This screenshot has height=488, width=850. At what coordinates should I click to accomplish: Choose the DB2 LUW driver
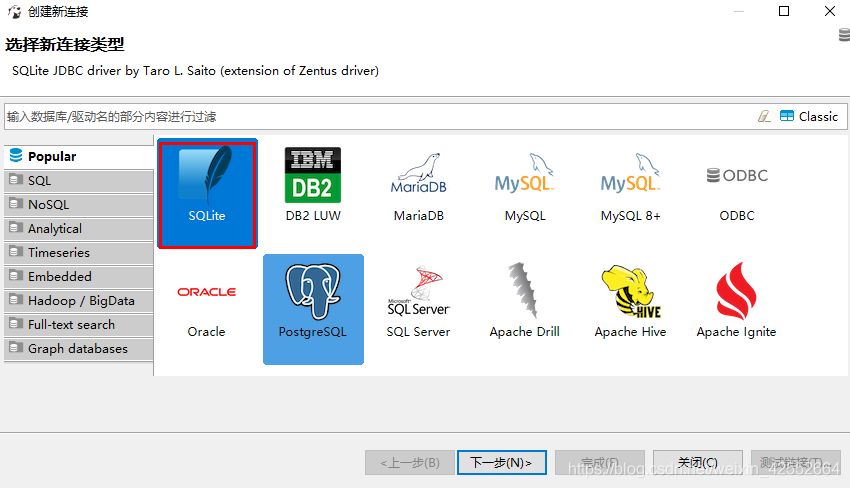pos(313,185)
